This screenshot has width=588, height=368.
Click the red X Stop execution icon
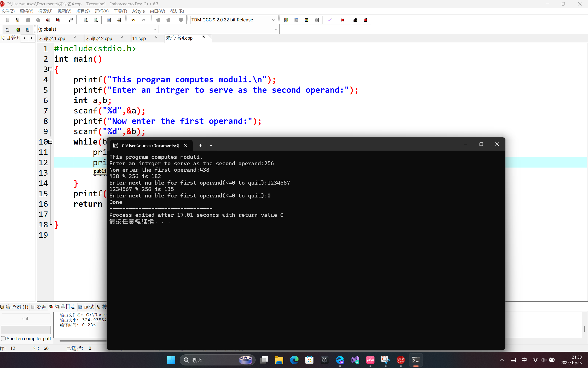tap(342, 20)
